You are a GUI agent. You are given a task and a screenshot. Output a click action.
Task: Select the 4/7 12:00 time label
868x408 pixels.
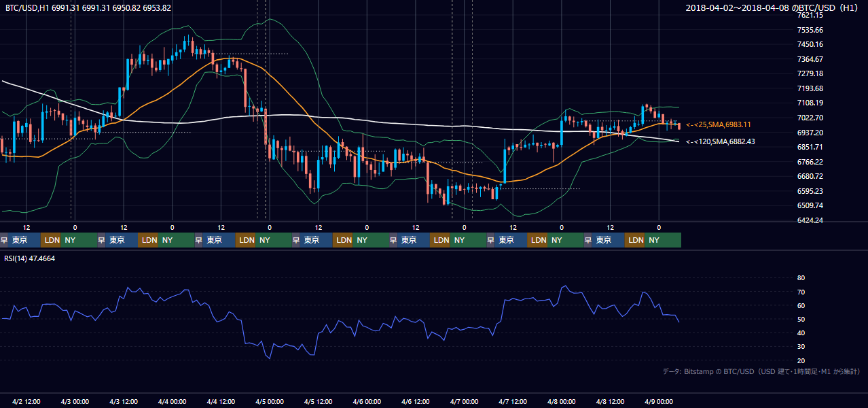pos(513,401)
